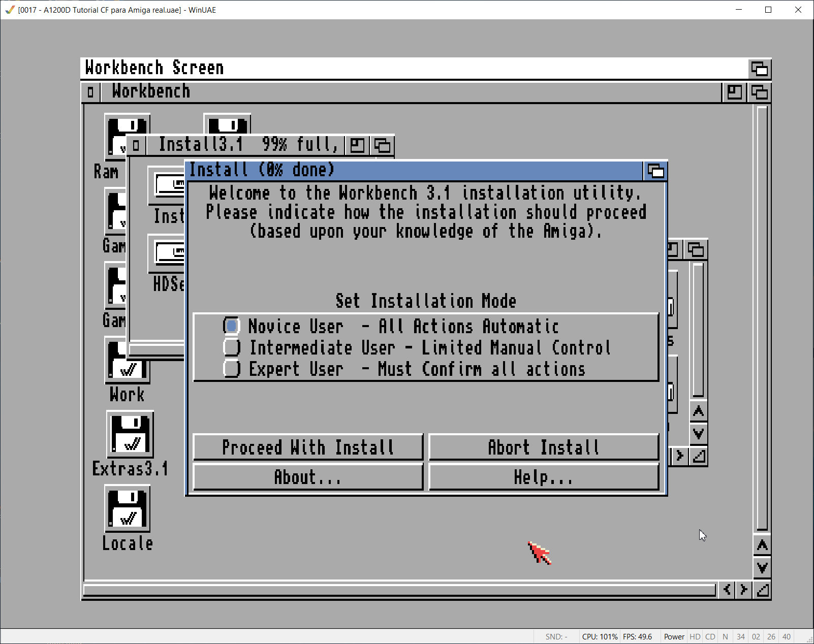Image resolution: width=814 pixels, height=644 pixels.
Task: Click the Workbench vertical scrollbar
Action: point(762,318)
